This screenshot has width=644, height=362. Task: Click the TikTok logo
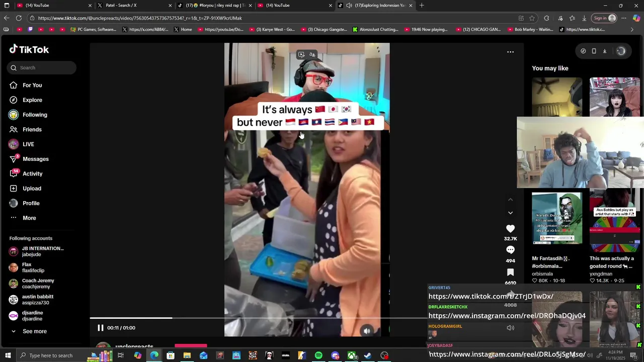click(29, 49)
